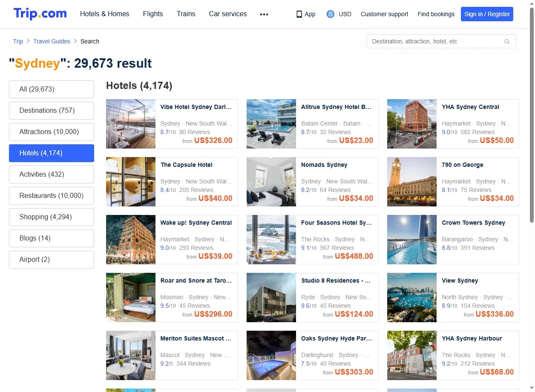Open YHA Sydney Central thumbnail
The height and width of the screenshot is (392, 535).
click(x=412, y=124)
